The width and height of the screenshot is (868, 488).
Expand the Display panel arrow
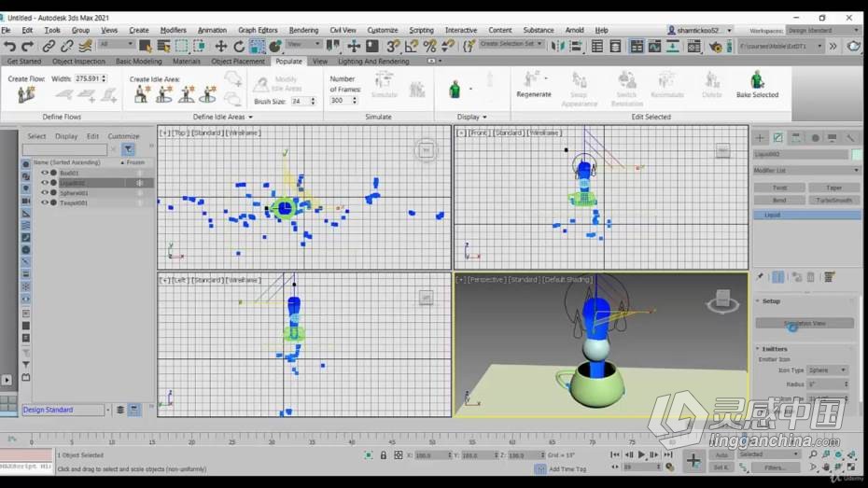[x=485, y=118]
